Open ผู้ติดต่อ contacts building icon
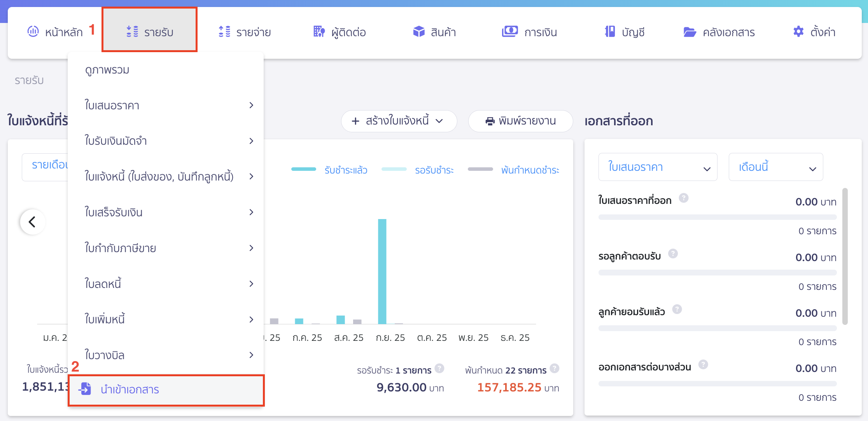This screenshot has height=421, width=868. (x=319, y=32)
